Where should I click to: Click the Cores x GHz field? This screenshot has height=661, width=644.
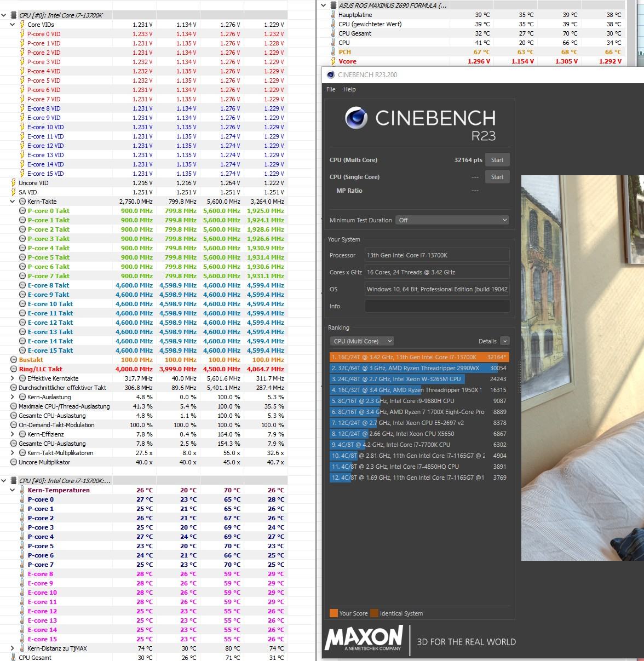coord(437,272)
